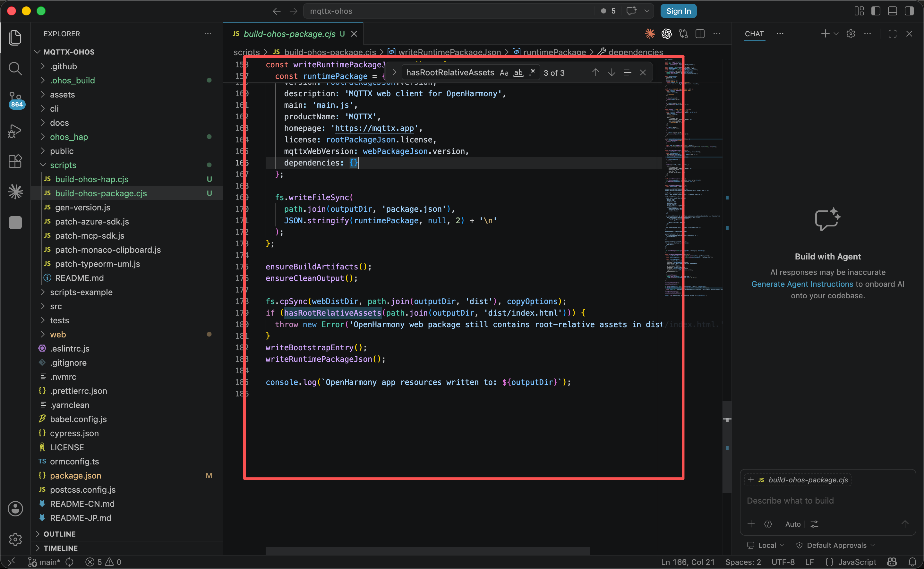Open changes compare icon in editor toolbar
Screen dimensions: 924x569
(x=683, y=34)
